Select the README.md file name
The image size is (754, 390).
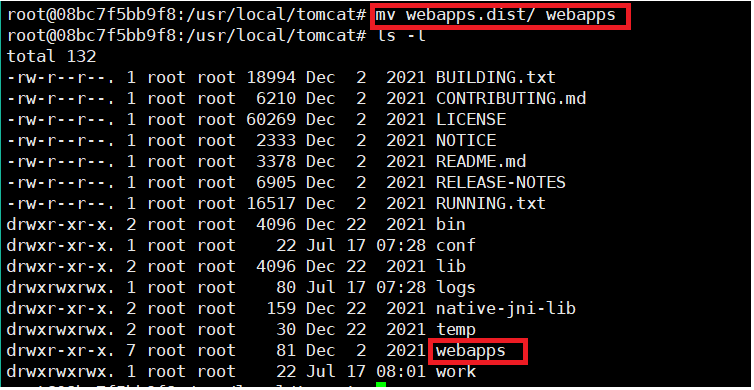(481, 161)
